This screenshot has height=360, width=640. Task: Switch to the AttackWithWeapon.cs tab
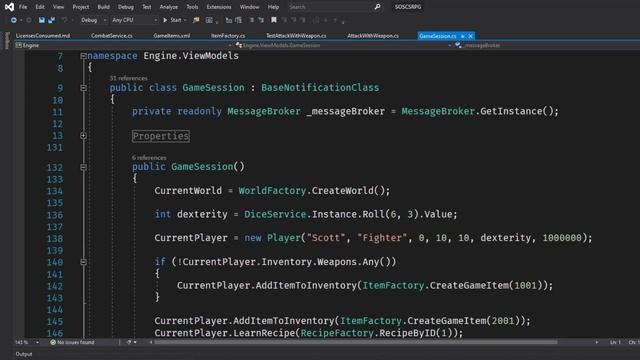coord(373,36)
